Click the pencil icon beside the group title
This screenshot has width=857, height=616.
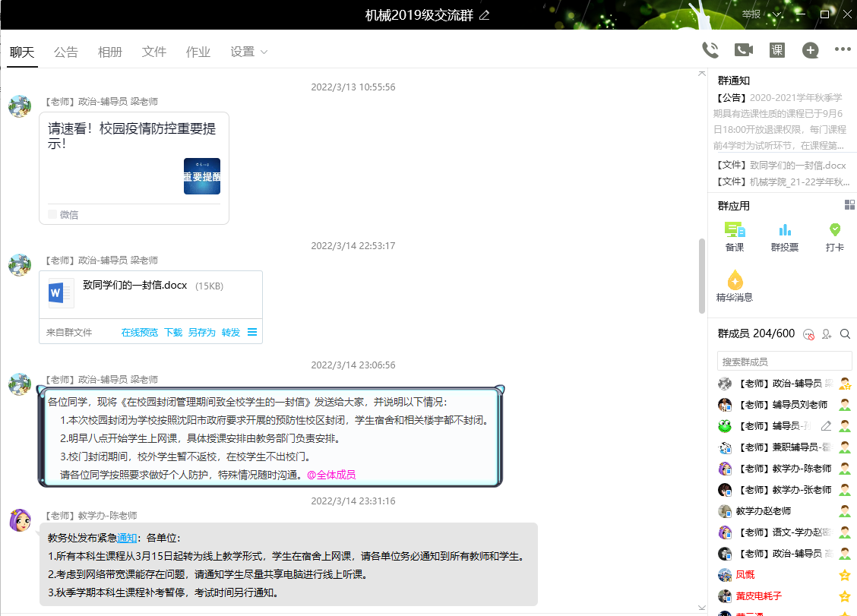[x=485, y=15]
